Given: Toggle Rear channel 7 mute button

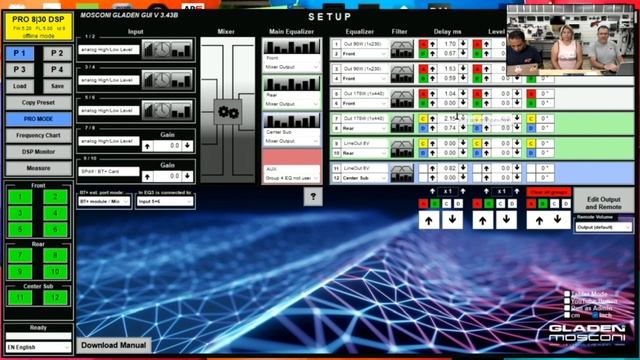Looking at the screenshot, I should click(20, 256).
